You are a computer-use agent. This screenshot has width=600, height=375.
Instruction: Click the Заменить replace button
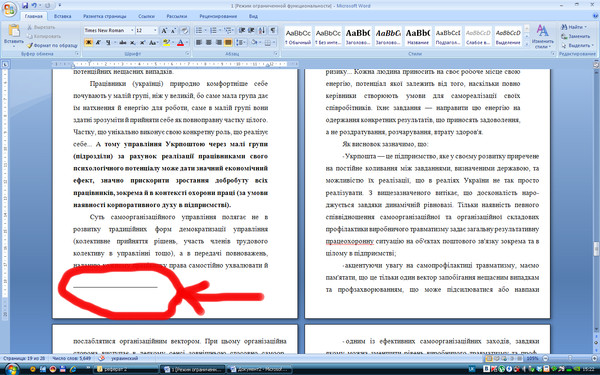pyautogui.click(x=576, y=36)
